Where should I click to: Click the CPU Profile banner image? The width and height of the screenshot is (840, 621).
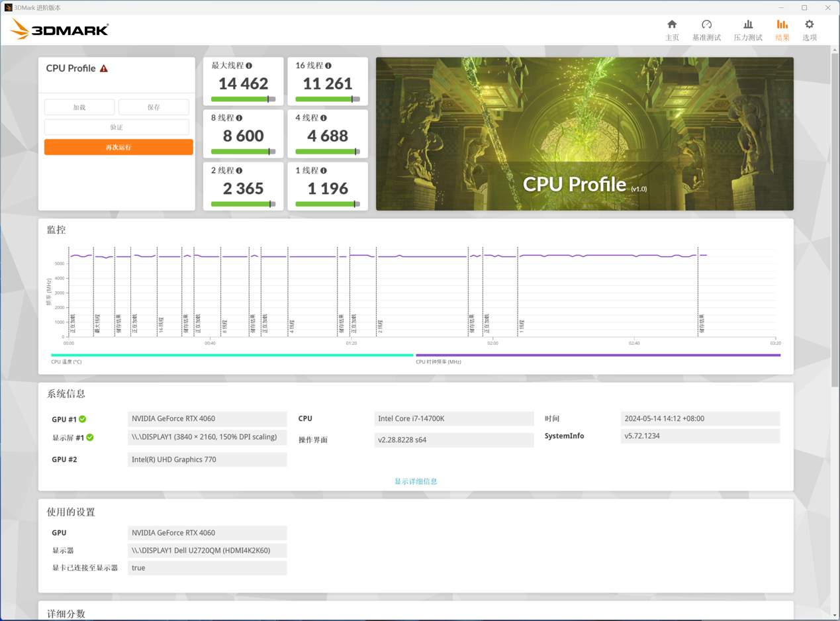pos(584,134)
